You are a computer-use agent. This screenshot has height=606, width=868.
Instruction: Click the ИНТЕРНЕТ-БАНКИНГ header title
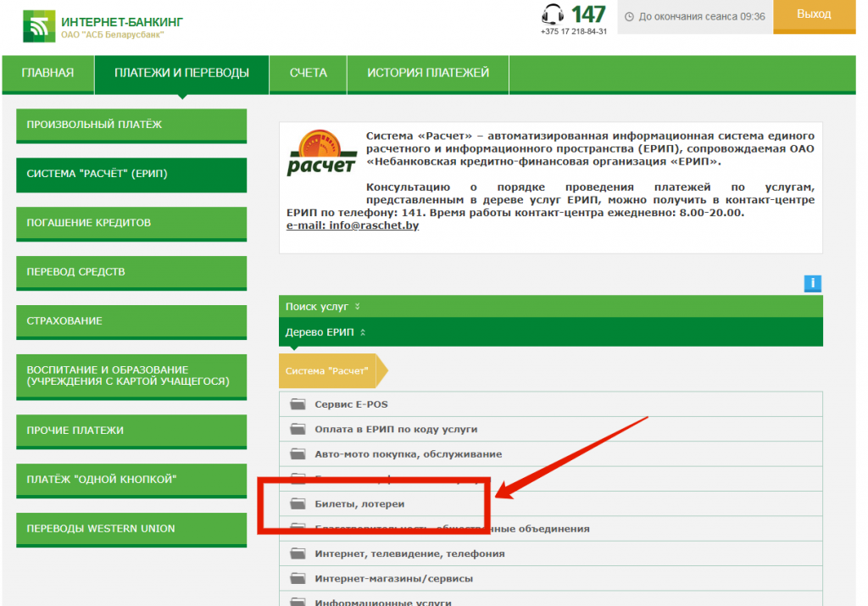tap(122, 22)
